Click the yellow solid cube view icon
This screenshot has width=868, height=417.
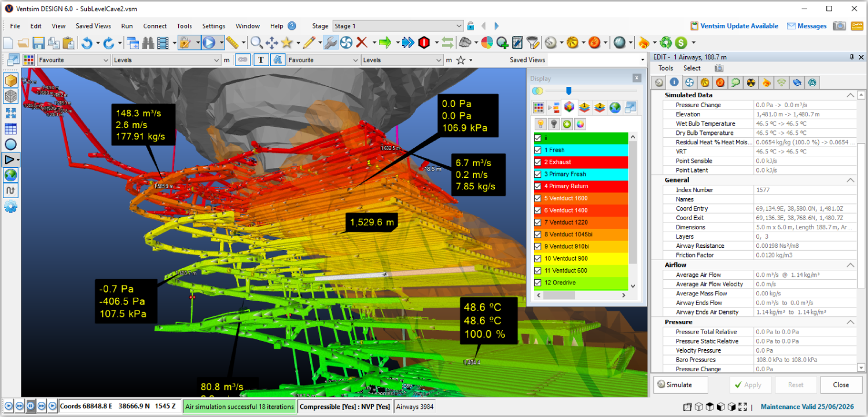(x=10, y=81)
